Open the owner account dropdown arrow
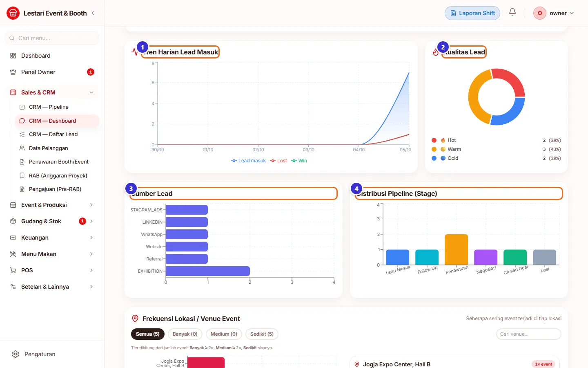This screenshot has height=368, width=588. pyautogui.click(x=572, y=13)
